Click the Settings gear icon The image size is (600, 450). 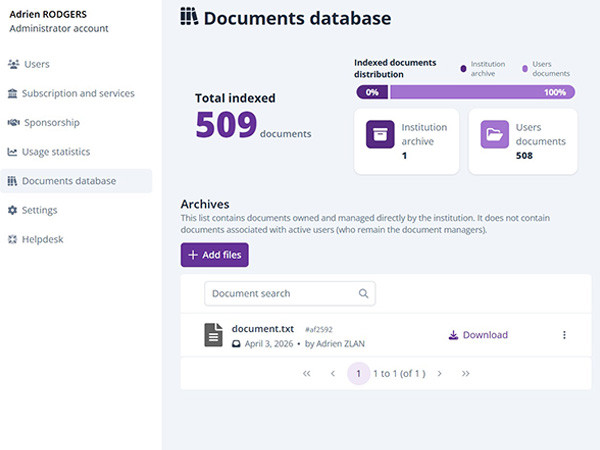[13, 210]
